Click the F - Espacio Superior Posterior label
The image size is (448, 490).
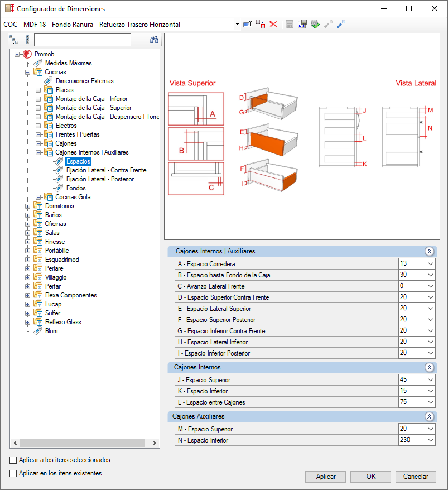[x=216, y=320]
